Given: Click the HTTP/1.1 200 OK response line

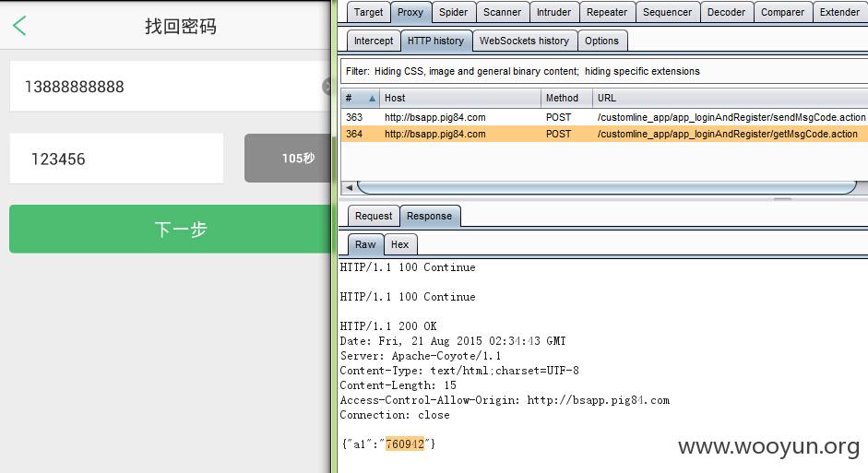Looking at the screenshot, I should [x=388, y=326].
